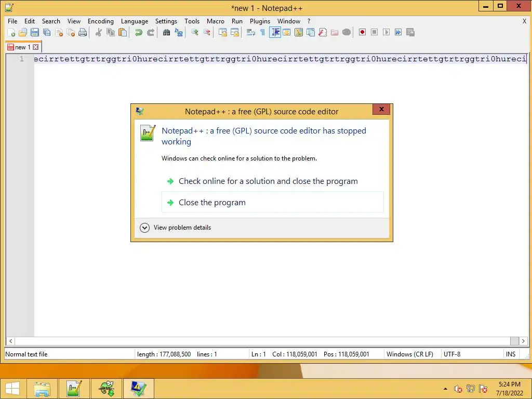Close the 'new 1' tab with its X

[x=36, y=47]
